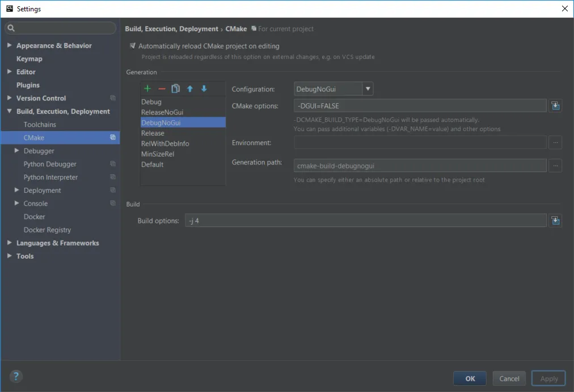Image resolution: width=574 pixels, height=392 pixels.
Task: Open the Configuration dropdown showing DebugNoGui
Action: pyautogui.click(x=333, y=89)
